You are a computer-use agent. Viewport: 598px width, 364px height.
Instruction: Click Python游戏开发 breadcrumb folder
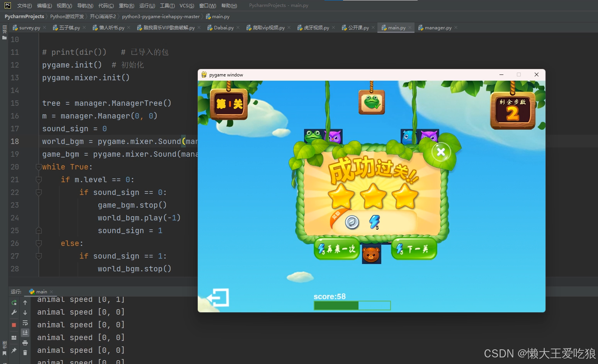(x=67, y=16)
